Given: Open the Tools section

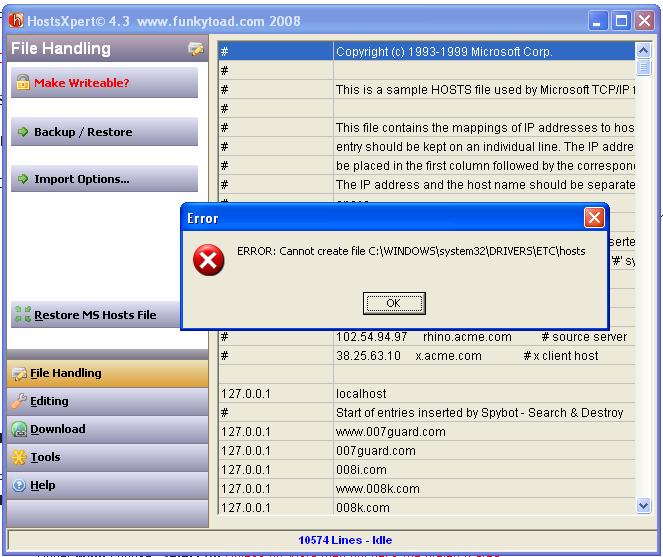Looking at the screenshot, I should click(x=107, y=457).
